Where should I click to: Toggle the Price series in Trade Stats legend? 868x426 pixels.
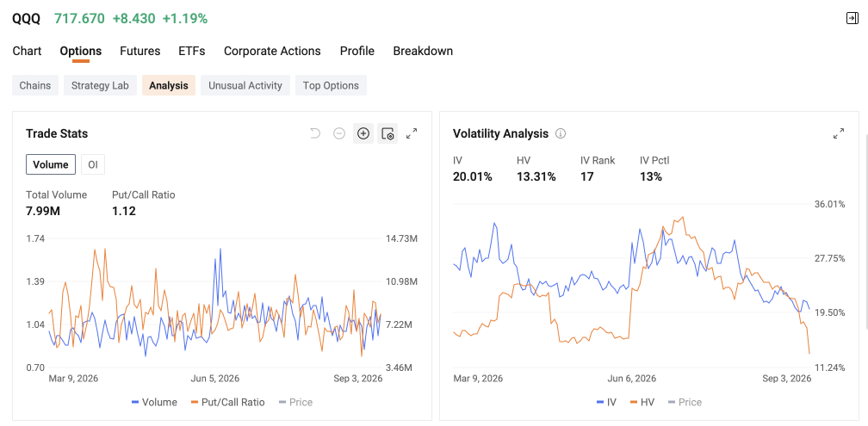coord(295,402)
